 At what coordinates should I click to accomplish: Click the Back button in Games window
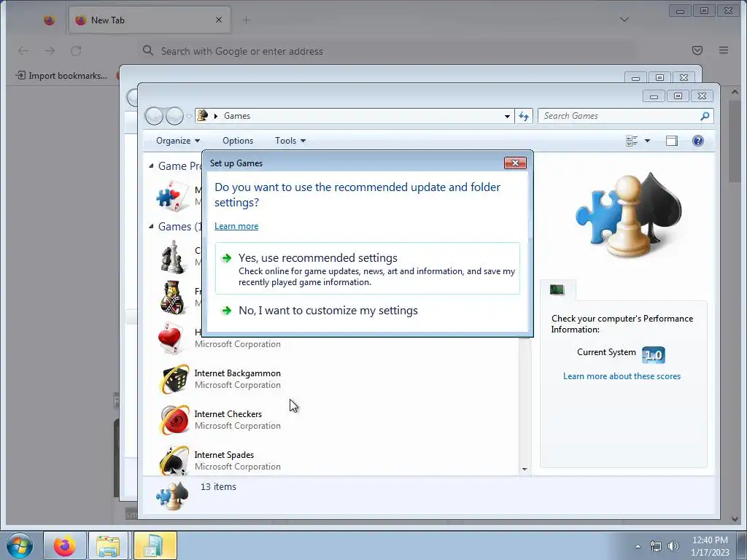(x=154, y=116)
